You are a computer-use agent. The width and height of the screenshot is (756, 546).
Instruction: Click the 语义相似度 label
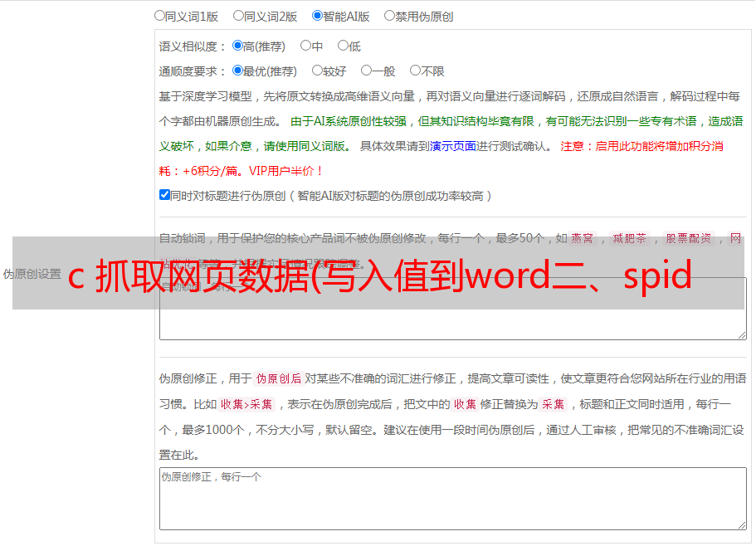(x=192, y=46)
